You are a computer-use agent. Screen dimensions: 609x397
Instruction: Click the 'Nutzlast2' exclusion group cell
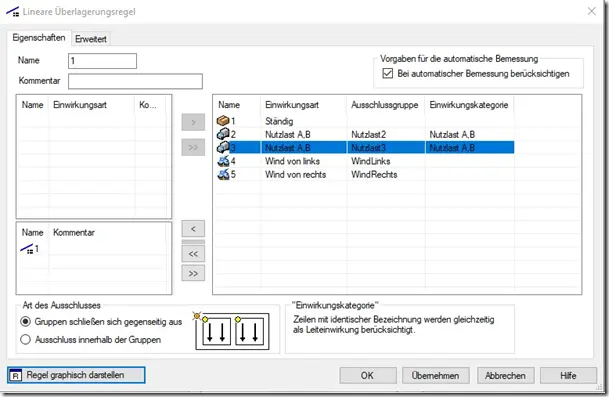[368, 134]
